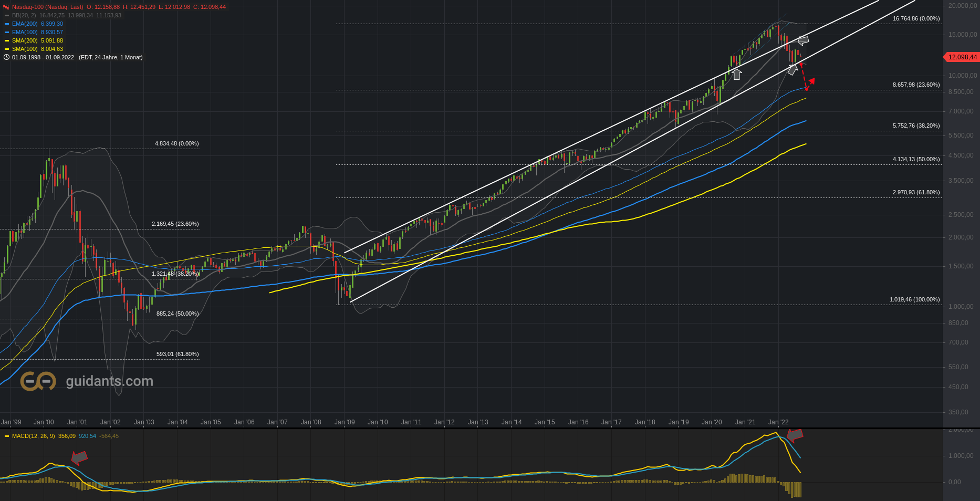Select Fibonacci label 16.764,86 (0.00%)
Image resolution: width=980 pixels, height=501 pixels.
[x=916, y=18]
